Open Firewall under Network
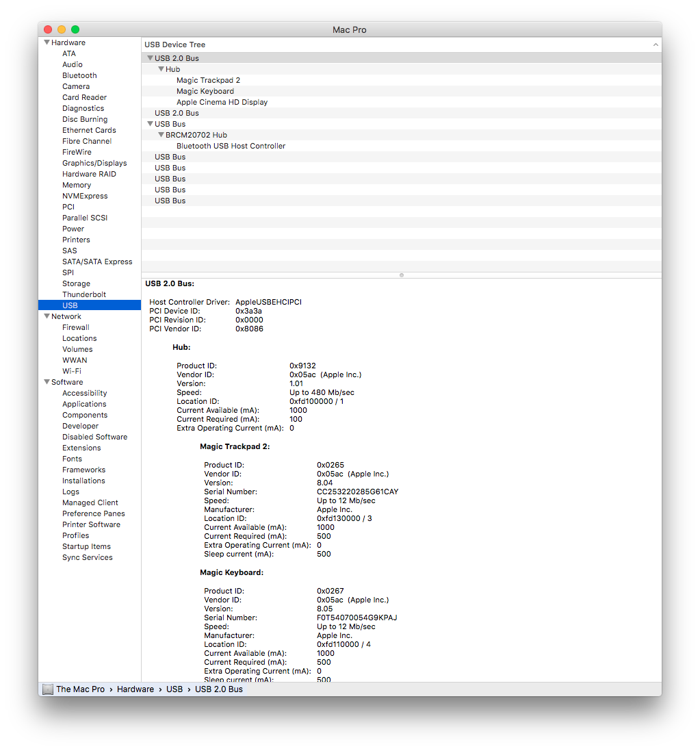The height and width of the screenshot is (751, 700). (76, 327)
